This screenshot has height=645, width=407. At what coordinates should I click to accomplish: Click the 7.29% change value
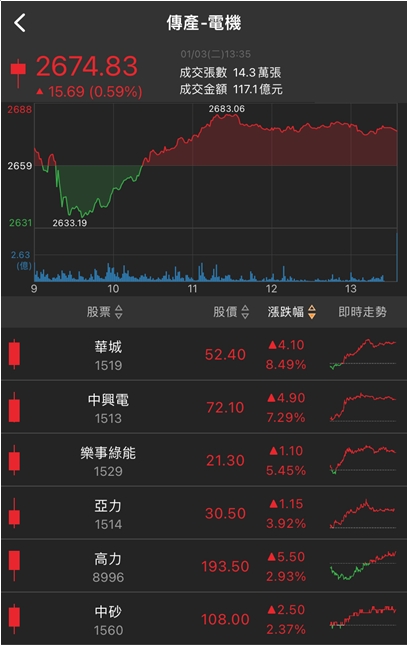(286, 418)
